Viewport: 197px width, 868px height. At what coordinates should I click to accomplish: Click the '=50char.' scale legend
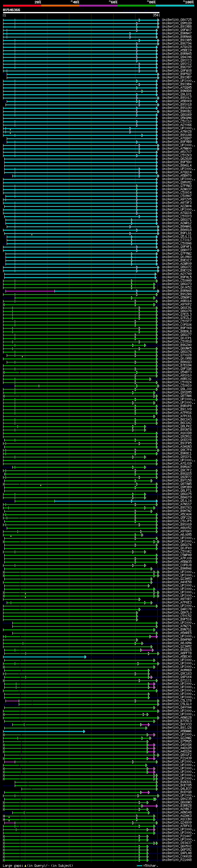(147, 865)
